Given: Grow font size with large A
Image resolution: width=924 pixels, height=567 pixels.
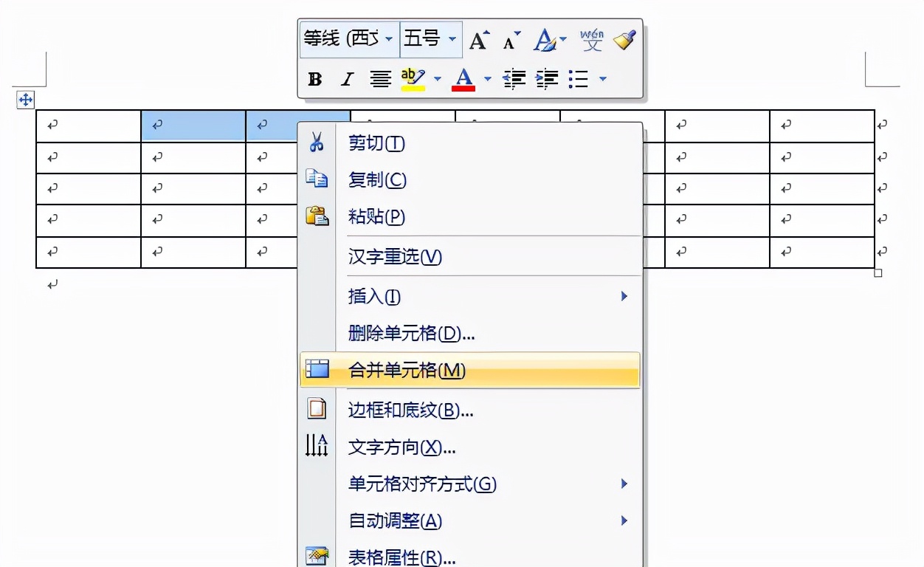Looking at the screenshot, I should click(x=478, y=40).
